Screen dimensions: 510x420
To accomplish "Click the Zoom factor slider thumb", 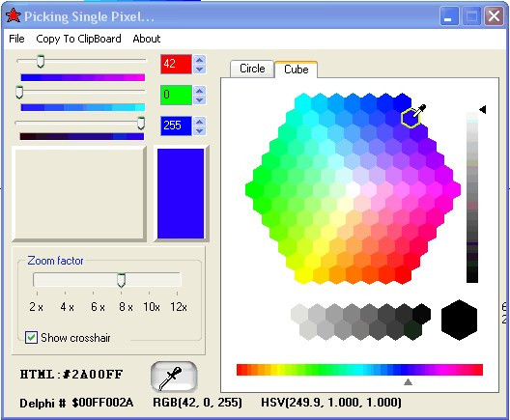I will pos(121,280).
